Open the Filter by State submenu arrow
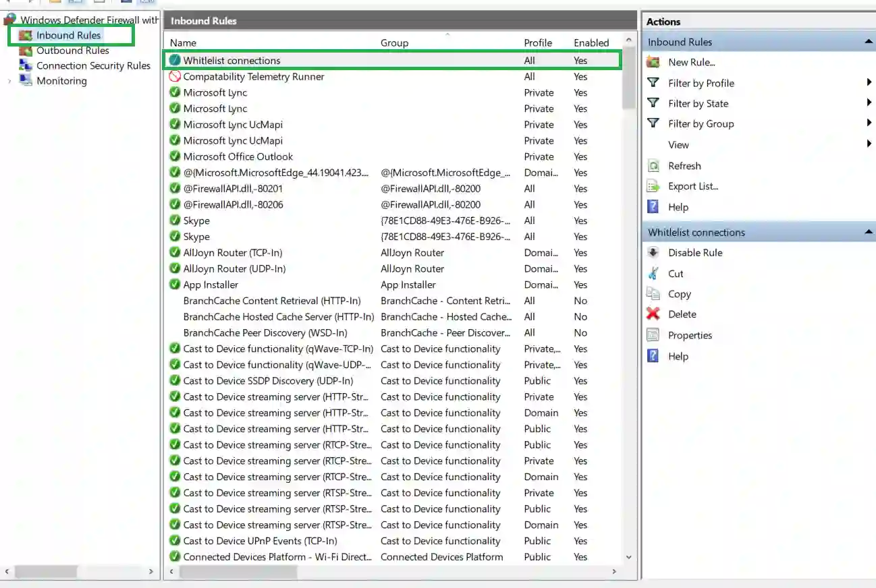 [x=869, y=103]
